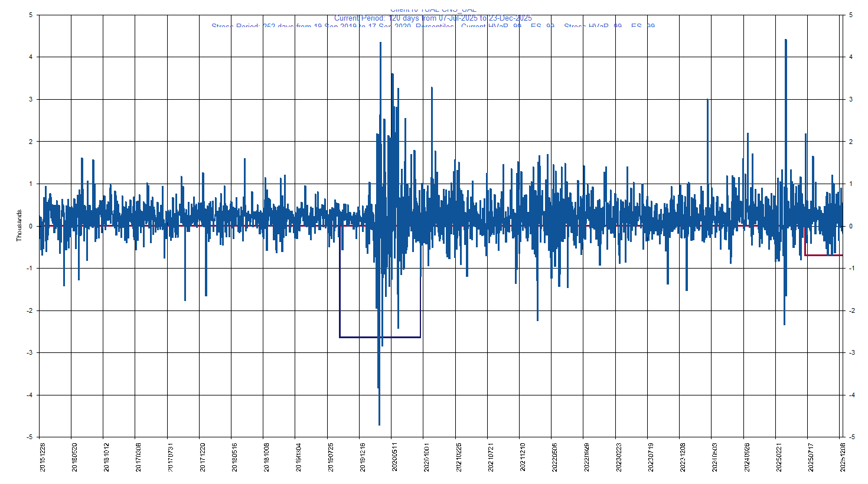Select the 20180516 x-axis date label
The height and width of the screenshot is (484, 868).
[234, 457]
